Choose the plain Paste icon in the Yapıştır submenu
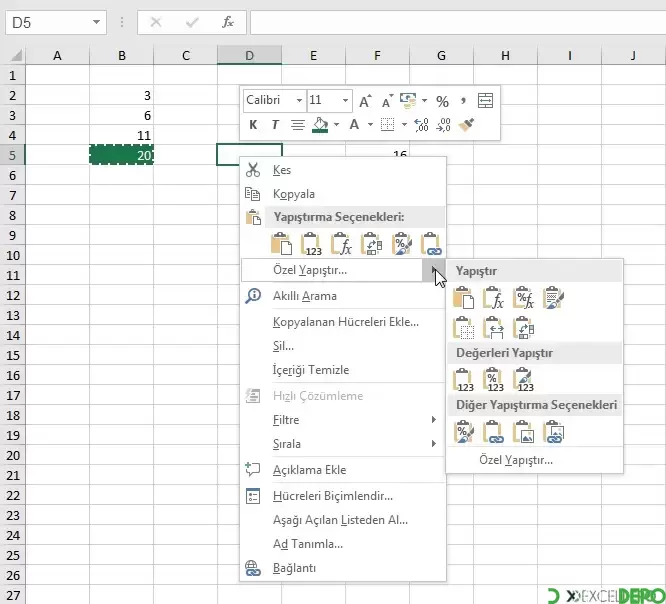 (463, 297)
